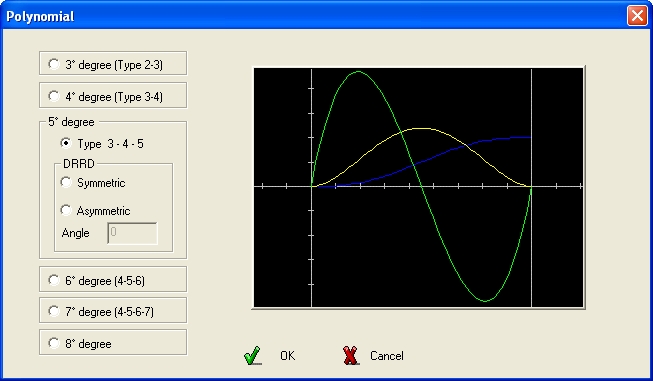Click the graph origin axis intersection
Screen dimensions: 653x381
click(x=312, y=187)
